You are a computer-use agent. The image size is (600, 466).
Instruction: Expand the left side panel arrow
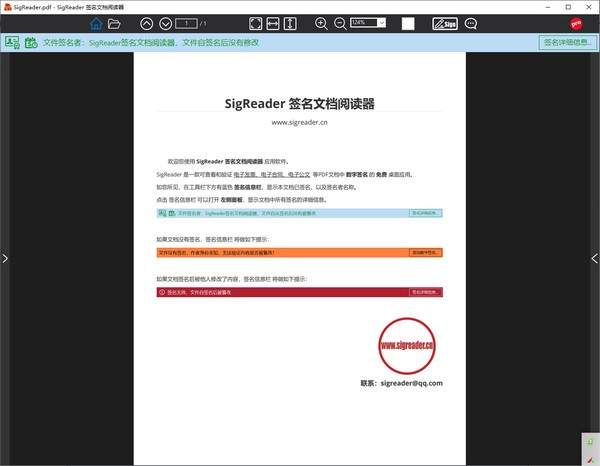[x=5, y=258]
